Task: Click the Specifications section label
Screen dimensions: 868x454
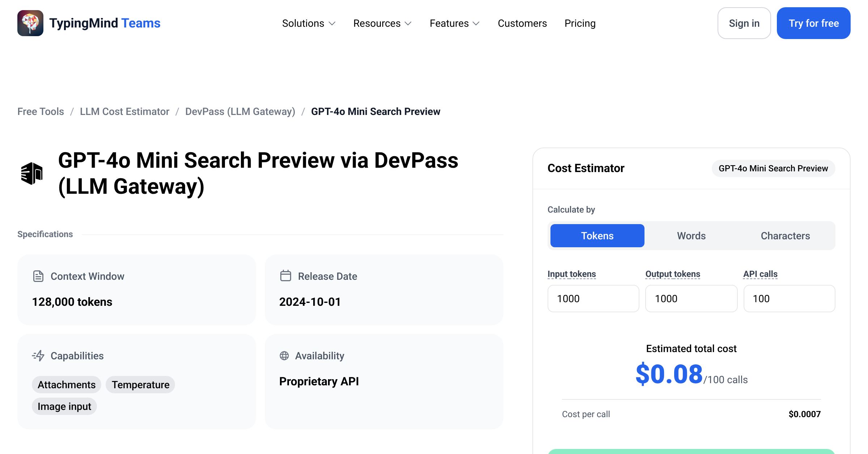Action: point(45,234)
